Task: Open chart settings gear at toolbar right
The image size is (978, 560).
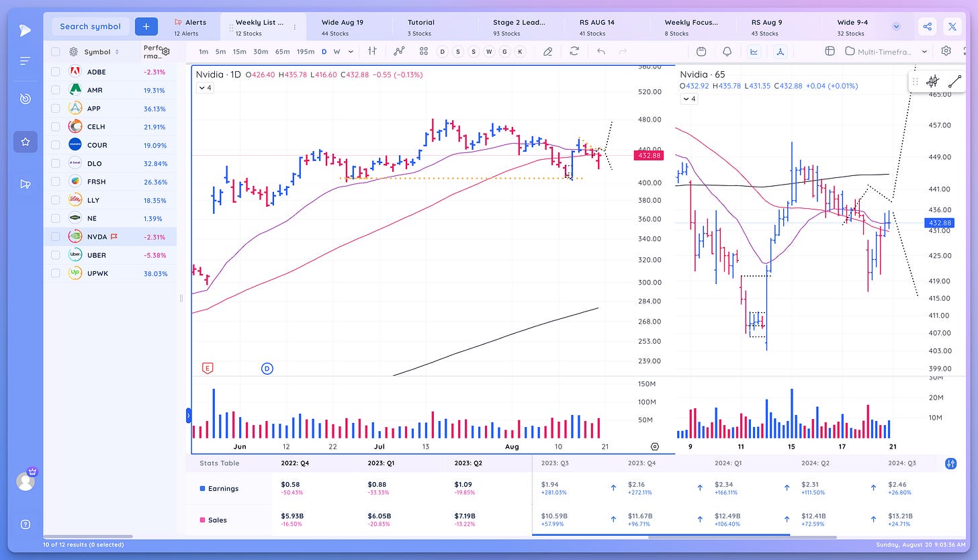Action: (x=946, y=51)
